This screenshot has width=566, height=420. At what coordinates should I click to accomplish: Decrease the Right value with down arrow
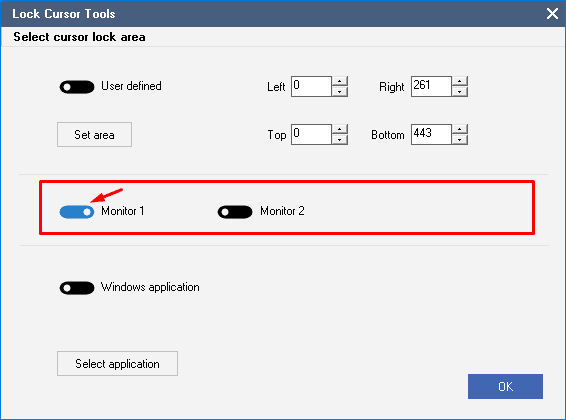(x=460, y=92)
